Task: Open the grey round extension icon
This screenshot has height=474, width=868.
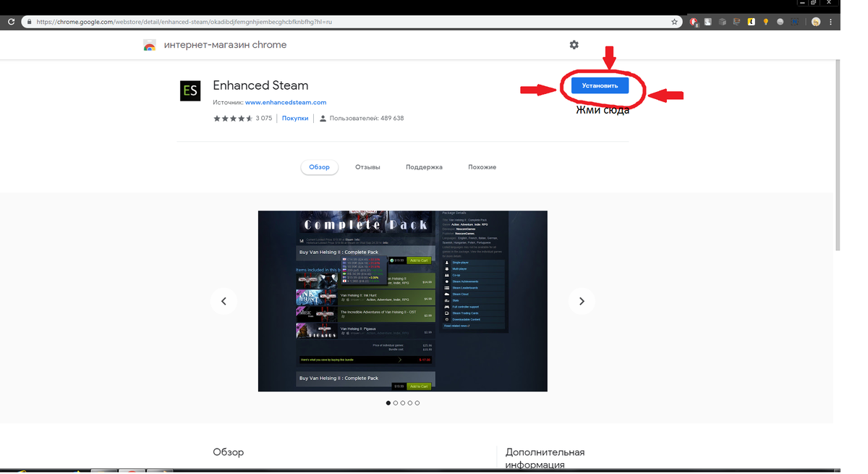Action: (780, 22)
